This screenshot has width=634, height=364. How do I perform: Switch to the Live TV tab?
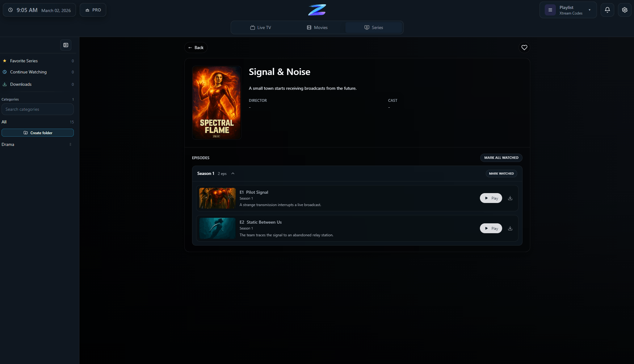click(260, 27)
